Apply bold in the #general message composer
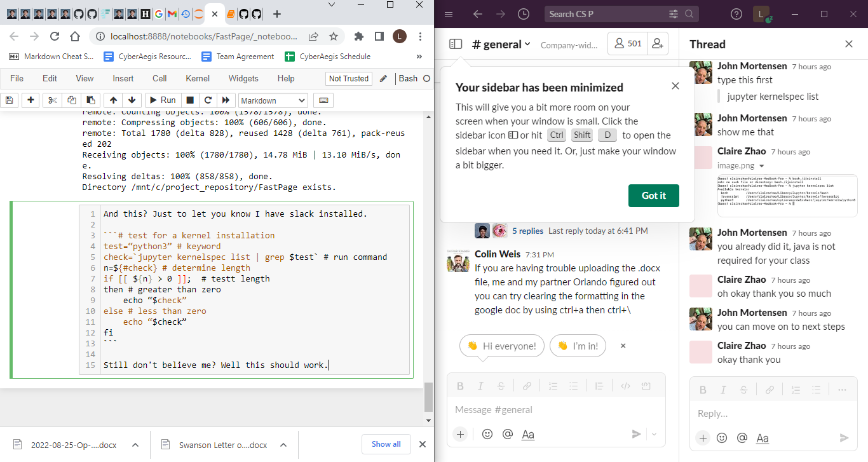The width and height of the screenshot is (868, 462). click(461, 386)
